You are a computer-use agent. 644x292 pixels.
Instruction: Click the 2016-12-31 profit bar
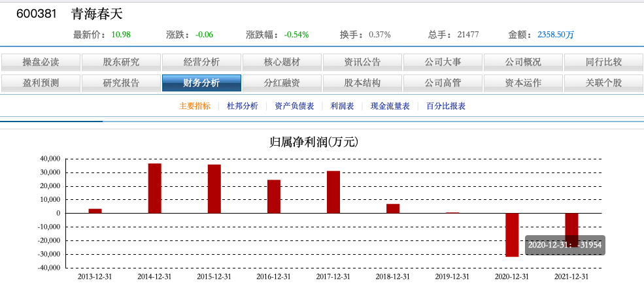click(x=274, y=197)
